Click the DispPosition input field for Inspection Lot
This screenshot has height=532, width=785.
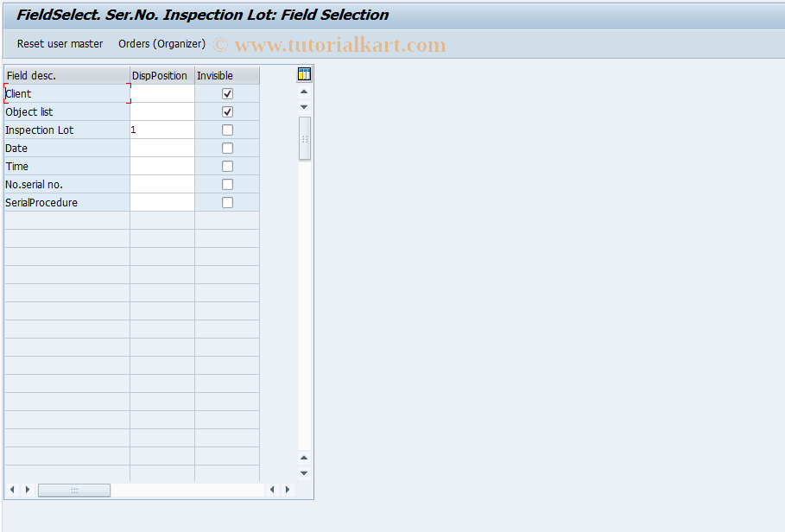(x=161, y=130)
